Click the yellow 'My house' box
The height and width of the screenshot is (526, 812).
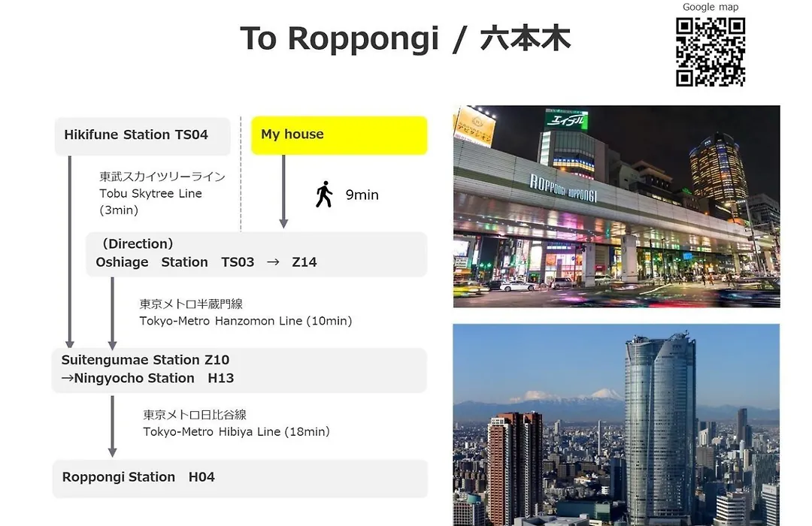tap(339, 135)
